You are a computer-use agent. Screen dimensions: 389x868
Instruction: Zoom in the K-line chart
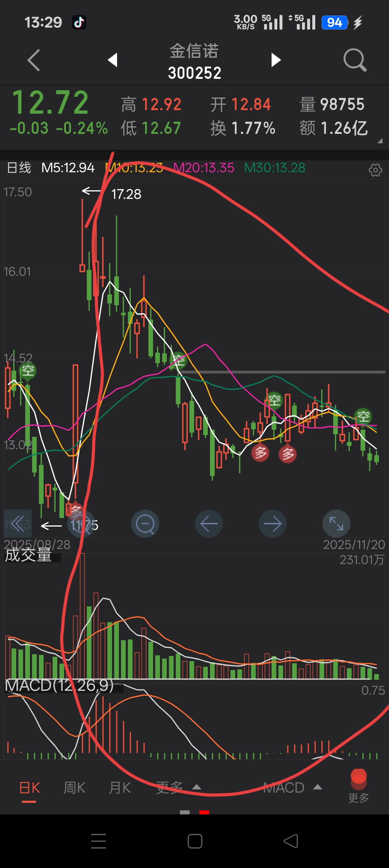(x=82, y=524)
